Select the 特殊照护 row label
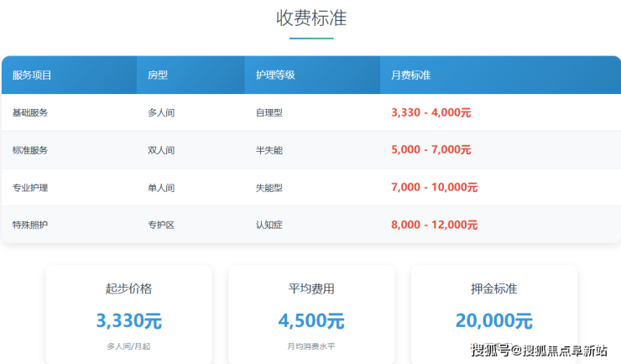 point(30,225)
